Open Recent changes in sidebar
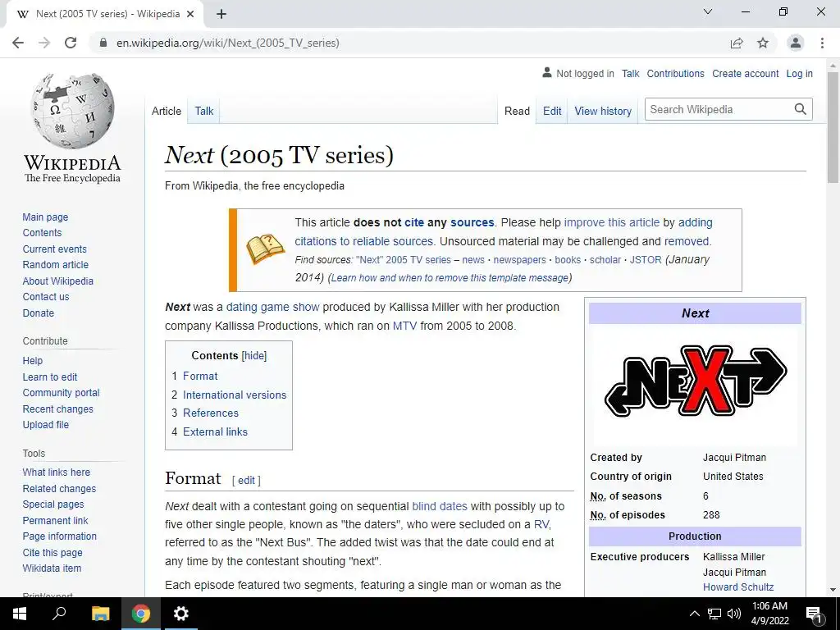This screenshot has height=630, width=840. pos(58,409)
